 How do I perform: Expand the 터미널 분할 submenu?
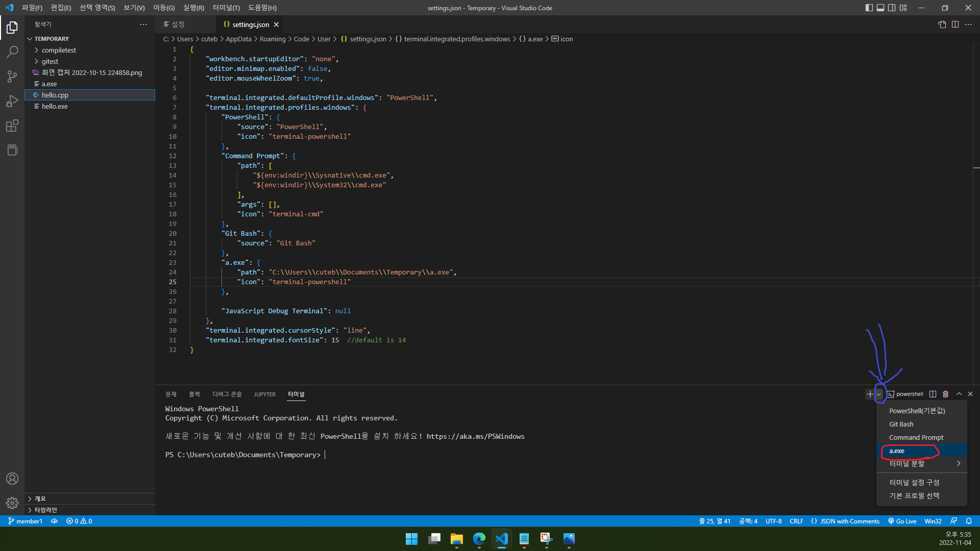point(922,463)
